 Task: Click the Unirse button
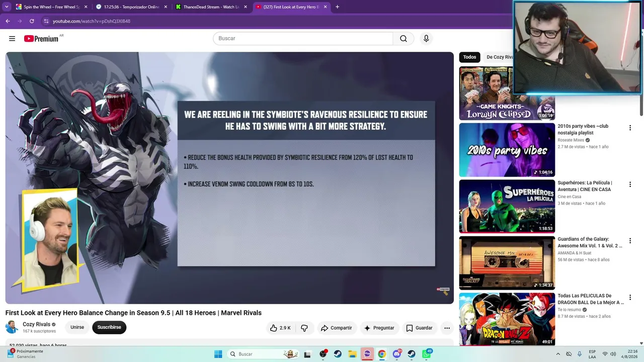[77, 327]
